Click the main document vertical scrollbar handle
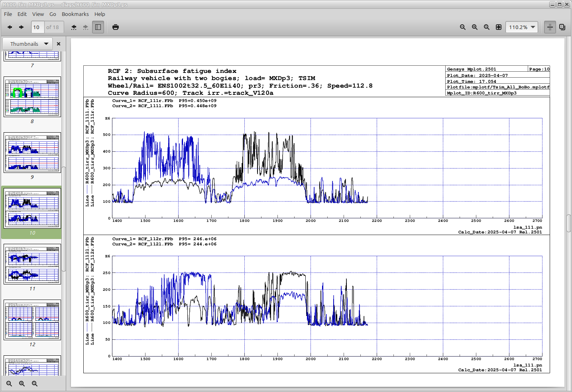 tap(569, 223)
